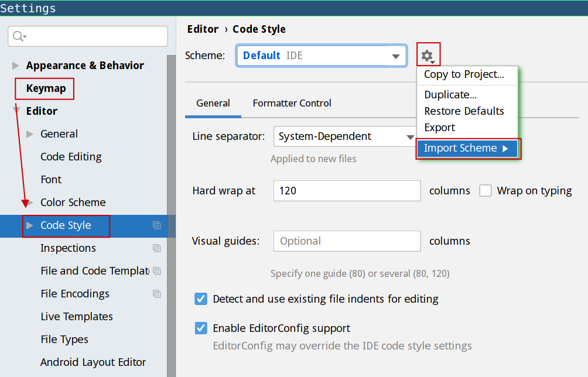Expand the General node under Editor
588x377 pixels.
[x=30, y=134]
